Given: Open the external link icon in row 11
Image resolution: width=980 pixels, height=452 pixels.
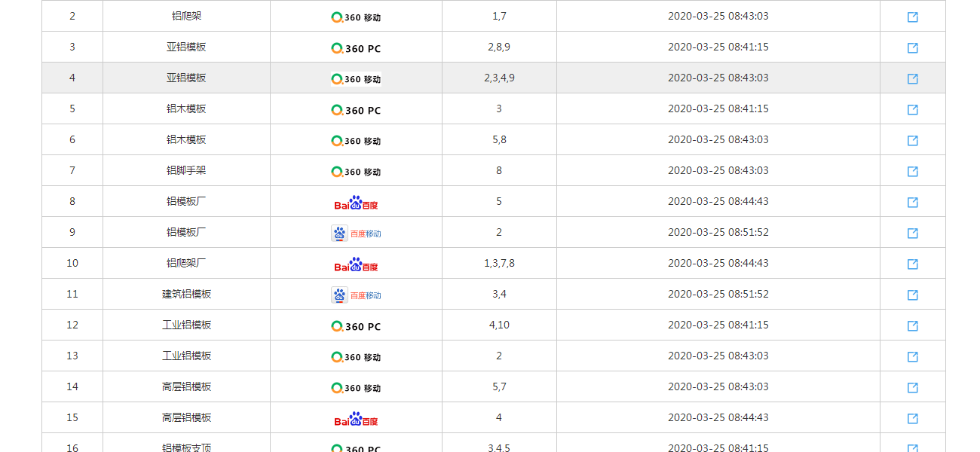Looking at the screenshot, I should tap(912, 295).
